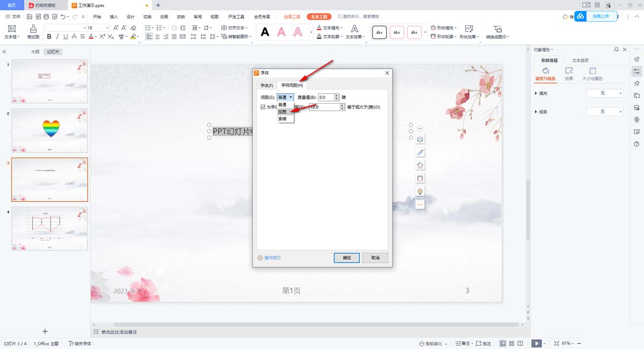
Task: Click the Bold formatting icon
Action: [x=49, y=37]
